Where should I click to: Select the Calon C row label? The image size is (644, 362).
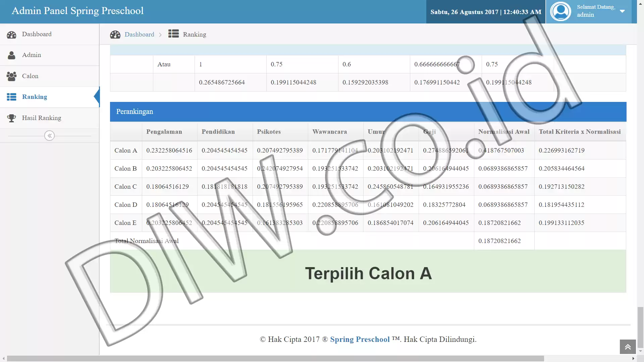125,187
